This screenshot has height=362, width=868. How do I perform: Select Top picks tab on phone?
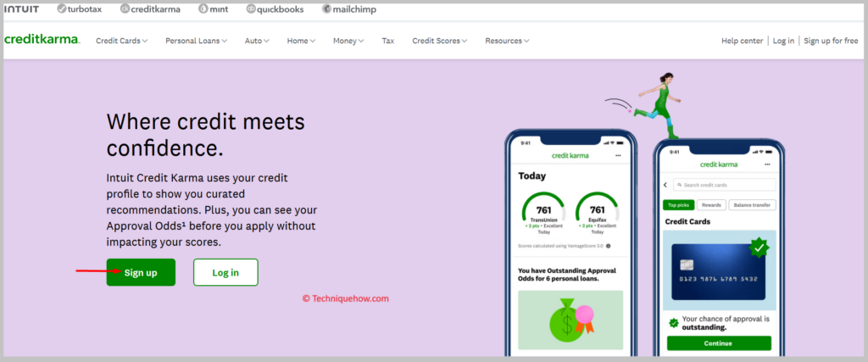pyautogui.click(x=678, y=205)
